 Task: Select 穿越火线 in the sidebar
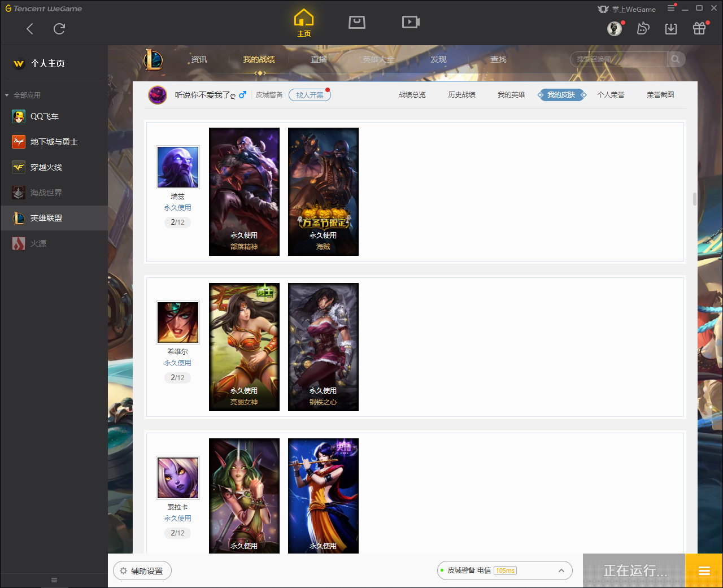(x=54, y=167)
